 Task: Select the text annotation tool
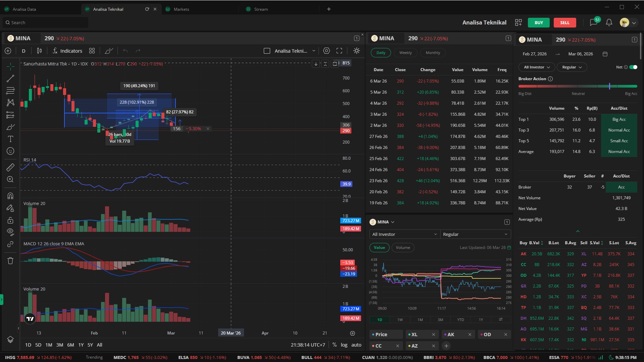[x=10, y=139]
